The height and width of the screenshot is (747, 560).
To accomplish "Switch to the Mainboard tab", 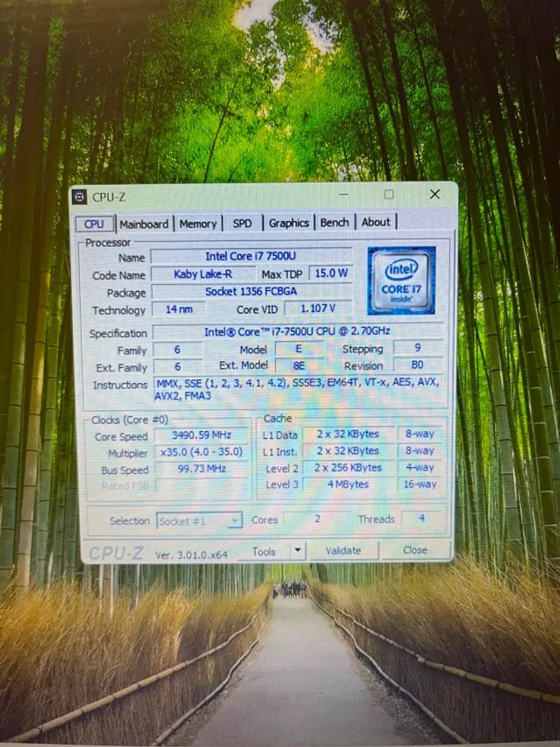I will point(143,224).
